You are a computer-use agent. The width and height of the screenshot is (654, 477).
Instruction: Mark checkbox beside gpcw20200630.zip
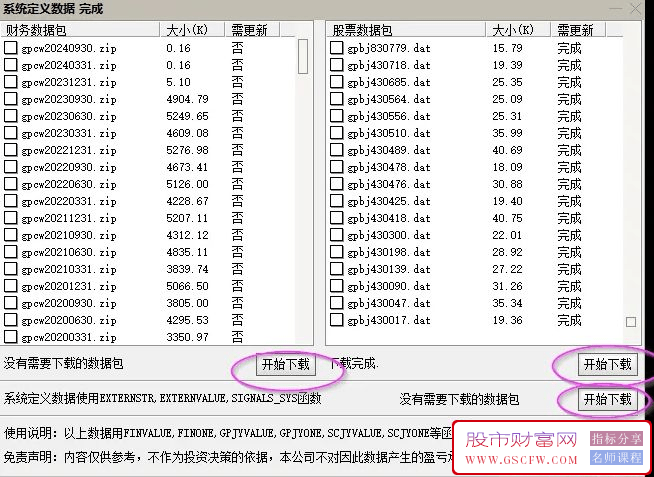click(11, 320)
